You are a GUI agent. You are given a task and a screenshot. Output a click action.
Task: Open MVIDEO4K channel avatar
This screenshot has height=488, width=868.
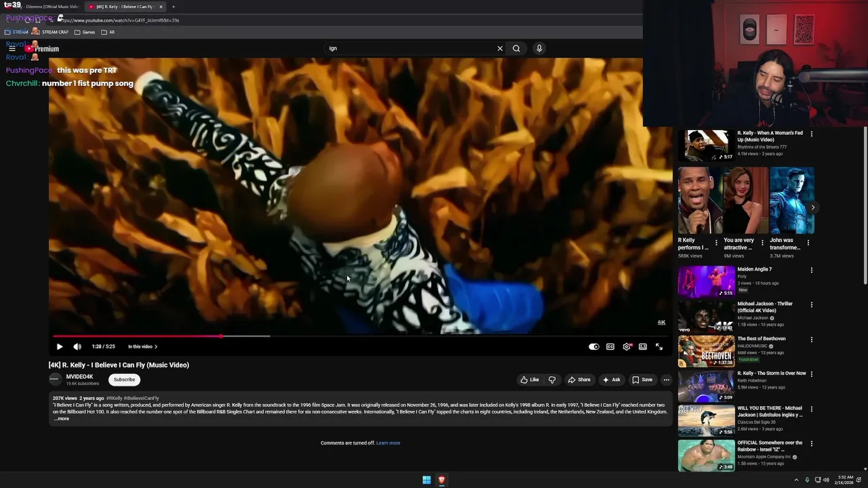55,380
